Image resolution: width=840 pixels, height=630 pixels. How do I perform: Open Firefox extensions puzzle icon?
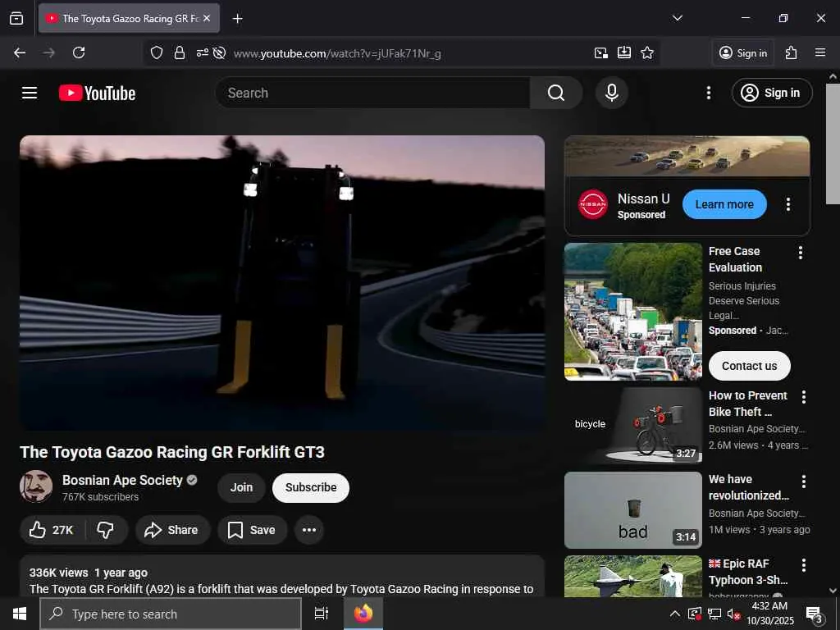coord(792,52)
